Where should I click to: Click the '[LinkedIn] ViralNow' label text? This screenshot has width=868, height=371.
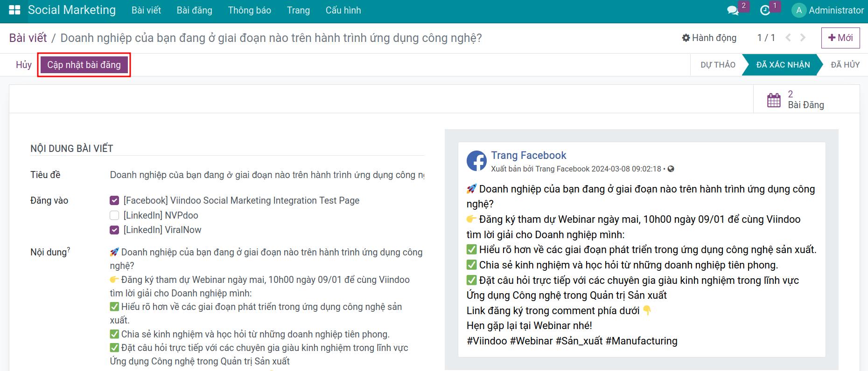(162, 230)
